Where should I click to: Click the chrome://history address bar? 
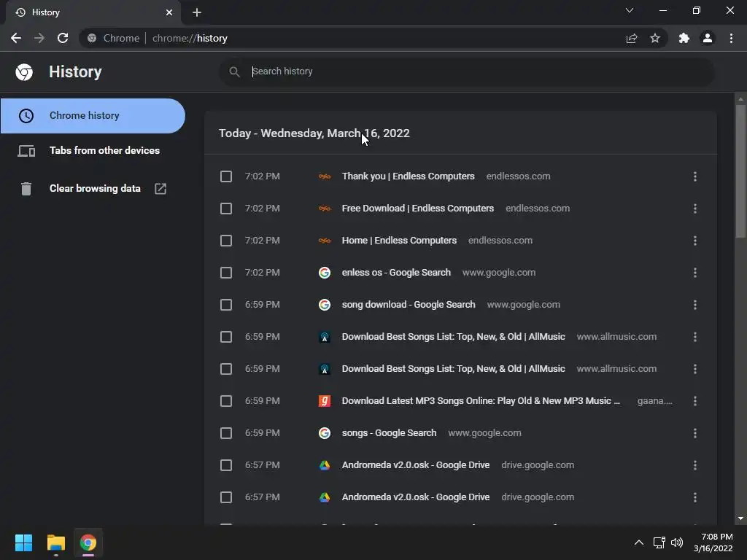[190, 38]
